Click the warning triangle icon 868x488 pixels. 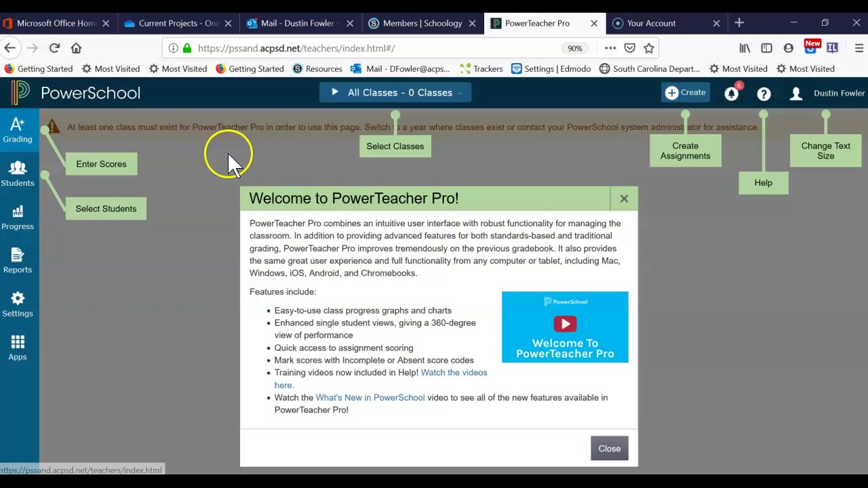(x=53, y=127)
